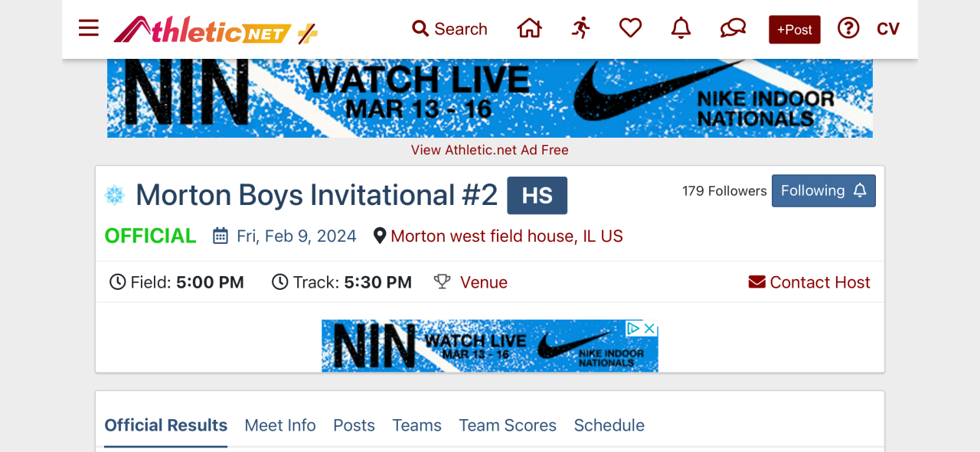This screenshot has height=452, width=980.
Task: Open favorites heart icon
Action: tap(630, 29)
